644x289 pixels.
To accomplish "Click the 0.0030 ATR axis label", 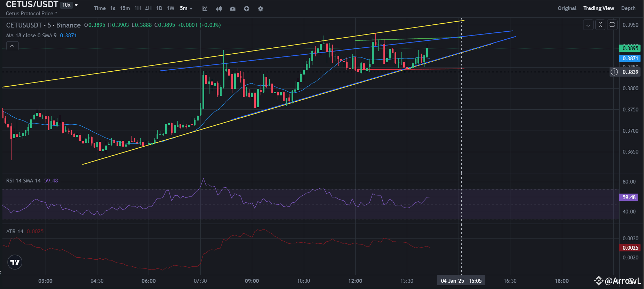I will coord(630,239).
